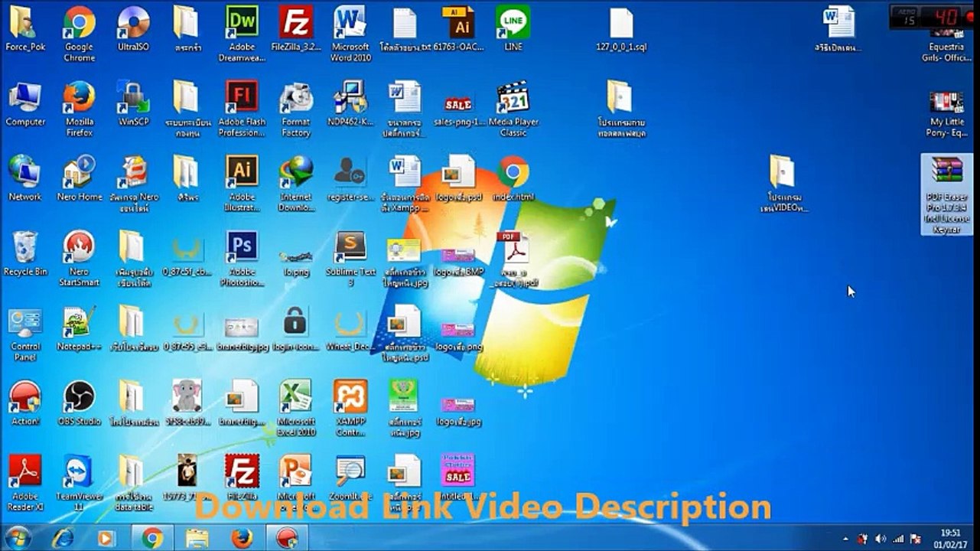Open the UltraISO desktop shortcut
Image resolution: width=980 pixels, height=551 pixels.
coord(133,29)
